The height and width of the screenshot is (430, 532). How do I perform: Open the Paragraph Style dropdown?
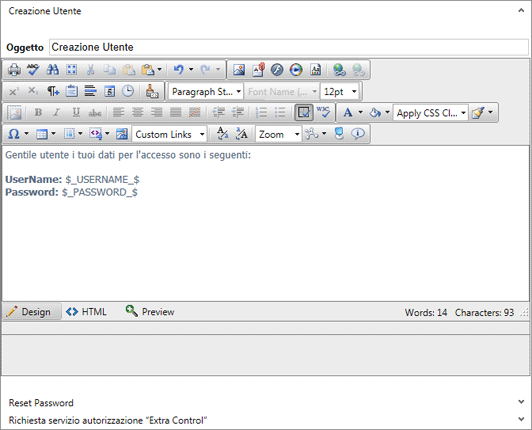206,92
